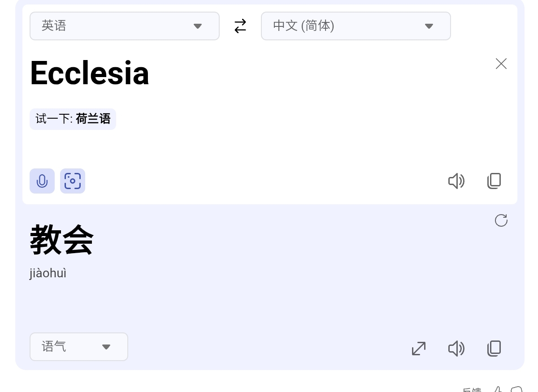The image size is (538, 392).
Task: Retranslate using the refresh icon
Action: pos(501,220)
